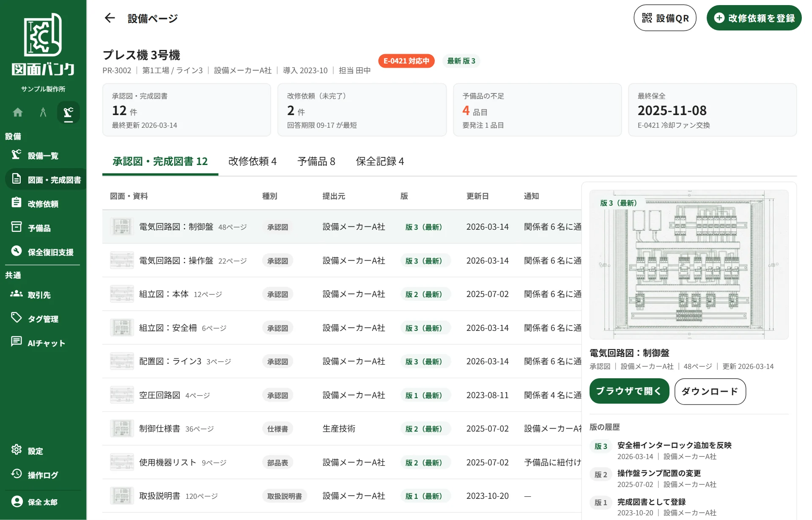Click thumbnail of 電気回路図:制御盤 row
This screenshot has width=812, height=520.
(x=122, y=227)
